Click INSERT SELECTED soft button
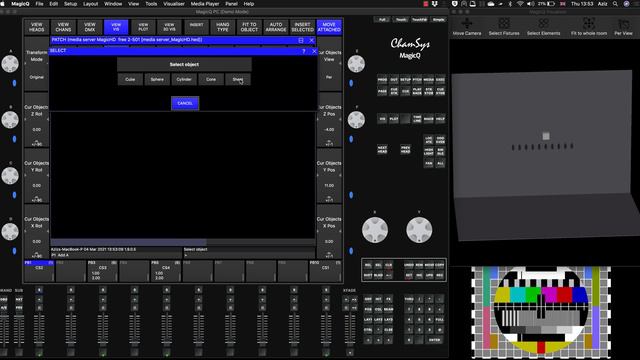 point(302,27)
